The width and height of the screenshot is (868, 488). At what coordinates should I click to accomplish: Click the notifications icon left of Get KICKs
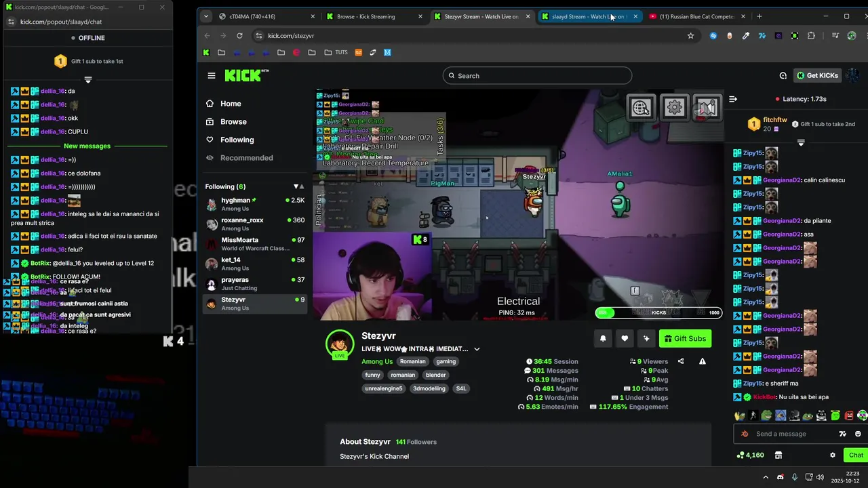click(x=783, y=75)
